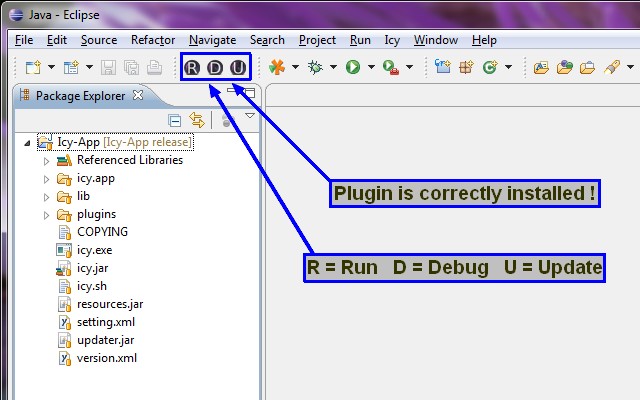Viewport: 640px width, 400px height.
Task: Click the Open Type folder icon
Action: tap(541, 67)
